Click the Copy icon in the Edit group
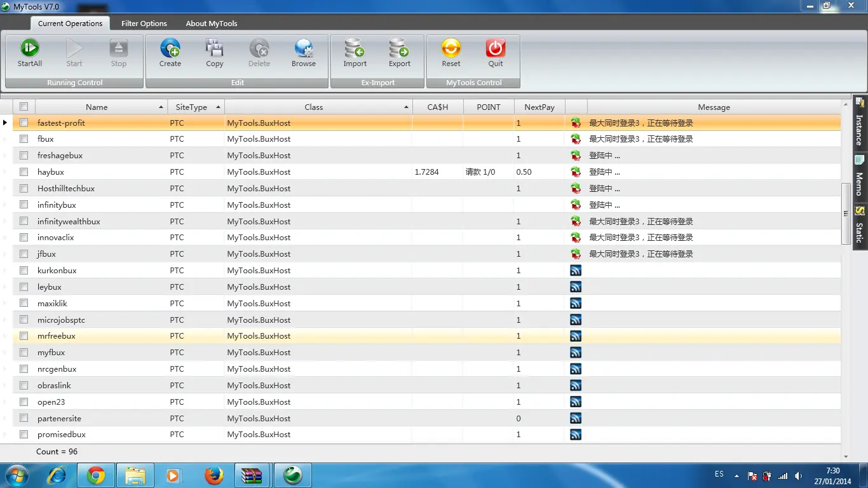The width and height of the screenshot is (868, 488). point(215,48)
